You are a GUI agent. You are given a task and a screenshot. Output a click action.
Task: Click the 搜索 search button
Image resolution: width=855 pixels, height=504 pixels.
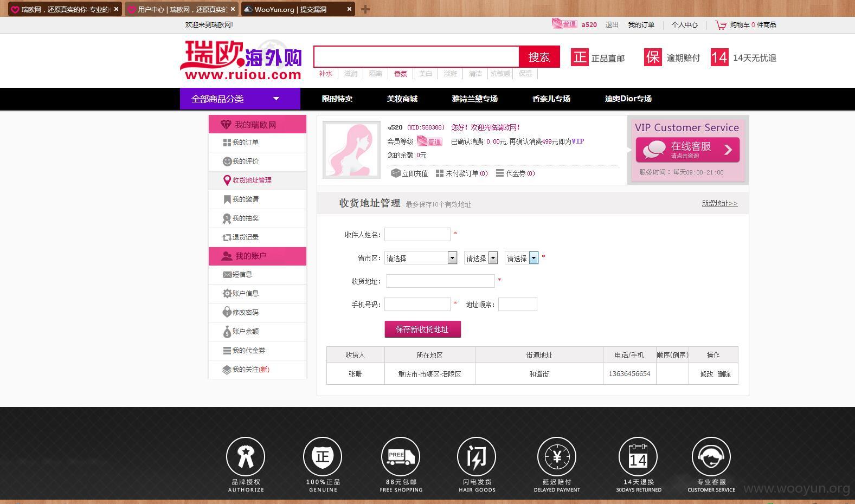pyautogui.click(x=539, y=57)
